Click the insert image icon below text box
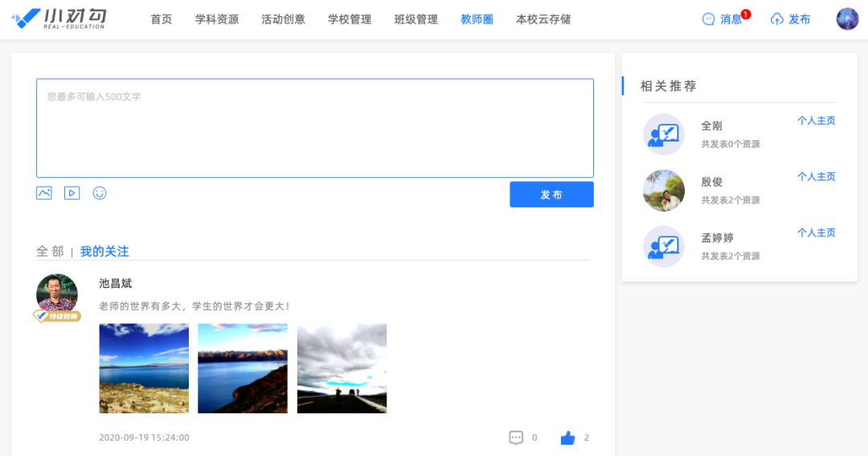This screenshot has width=868, height=456. pyautogui.click(x=44, y=193)
